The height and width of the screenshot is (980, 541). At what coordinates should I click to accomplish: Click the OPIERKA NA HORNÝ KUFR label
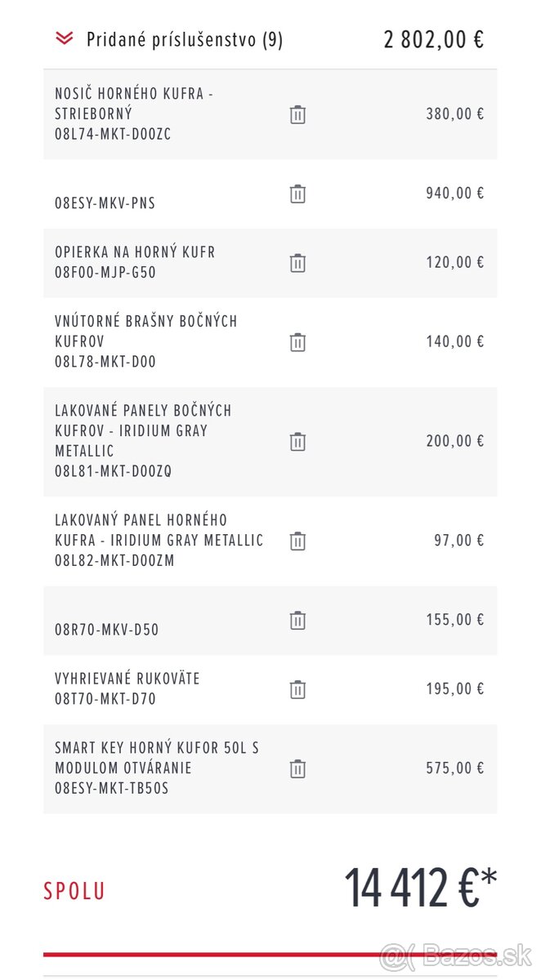135,252
